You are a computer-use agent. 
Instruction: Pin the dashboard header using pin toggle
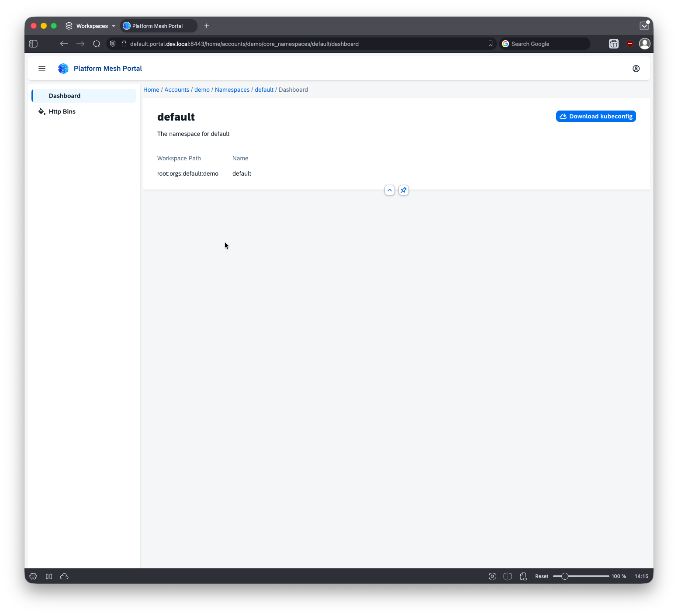tap(403, 190)
